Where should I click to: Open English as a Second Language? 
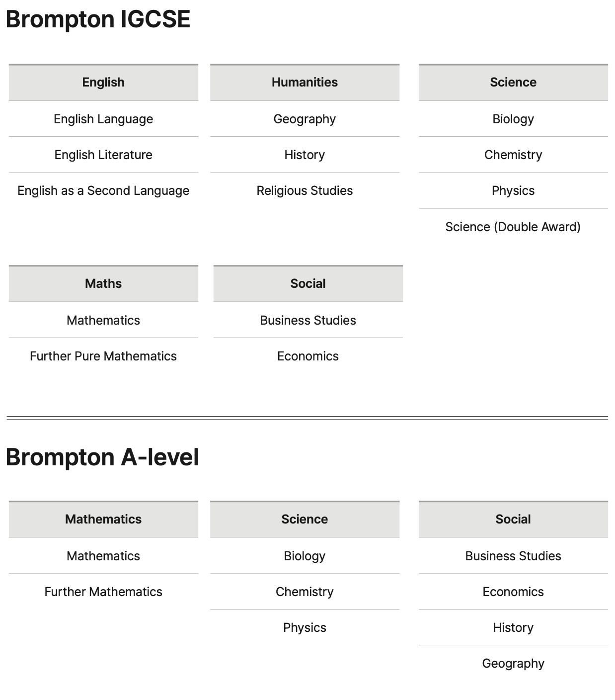point(103,191)
